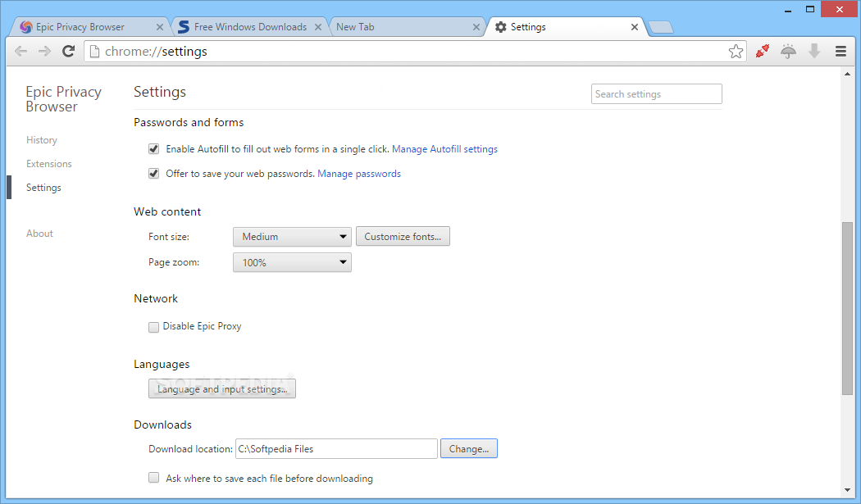Click the Download location path field
Image resolution: width=861 pixels, height=504 pixels.
pyautogui.click(x=336, y=448)
